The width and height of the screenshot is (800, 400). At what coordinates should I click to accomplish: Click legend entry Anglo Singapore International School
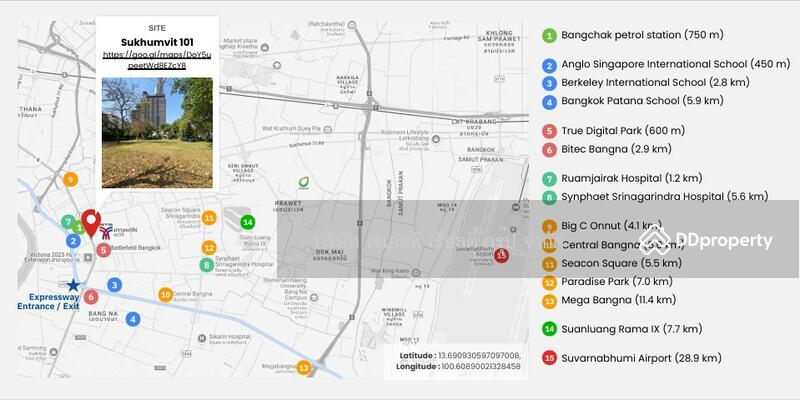click(676, 64)
